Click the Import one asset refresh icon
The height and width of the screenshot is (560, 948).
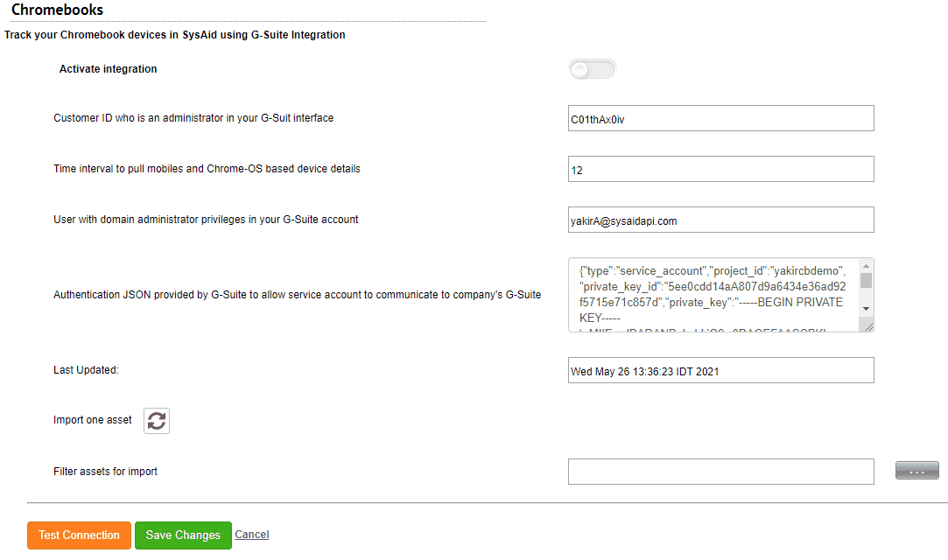157,421
